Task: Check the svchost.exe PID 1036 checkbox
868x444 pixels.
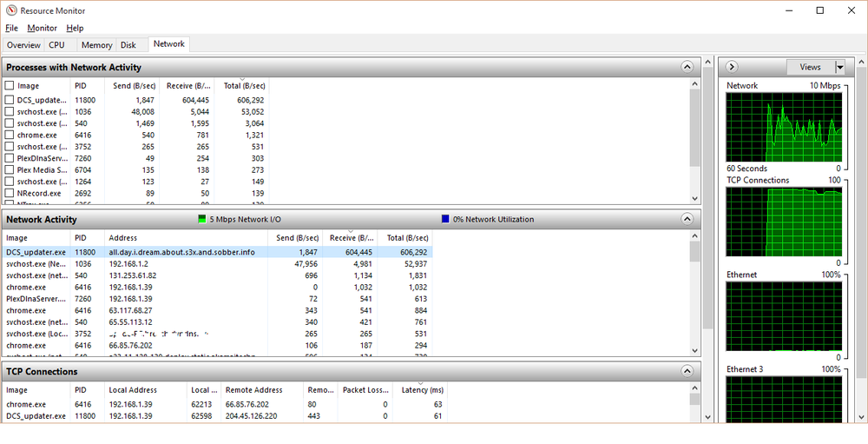Action: pos(10,111)
